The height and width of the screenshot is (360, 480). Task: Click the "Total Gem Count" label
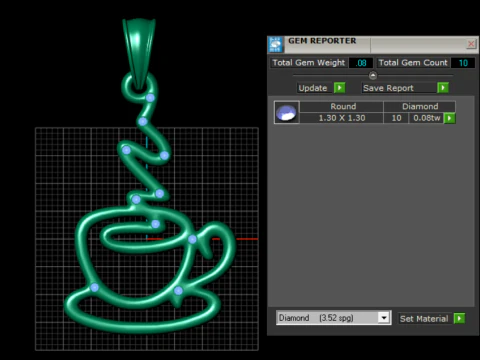pyautogui.click(x=413, y=63)
